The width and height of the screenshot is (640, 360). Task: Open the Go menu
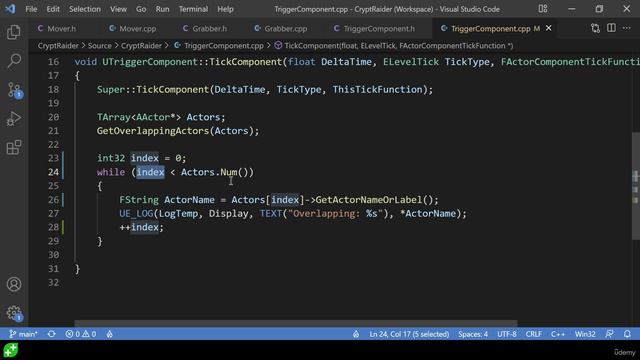pos(141,9)
